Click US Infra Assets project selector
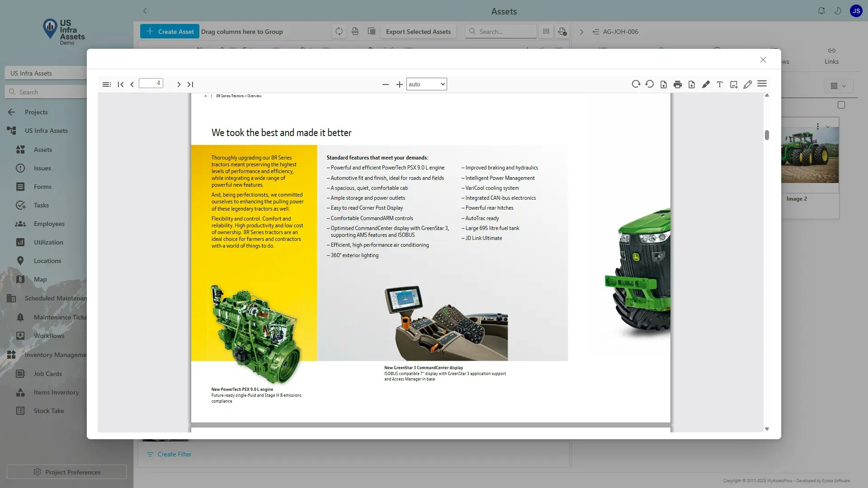This screenshot has height=488, width=868. pyautogui.click(x=46, y=73)
